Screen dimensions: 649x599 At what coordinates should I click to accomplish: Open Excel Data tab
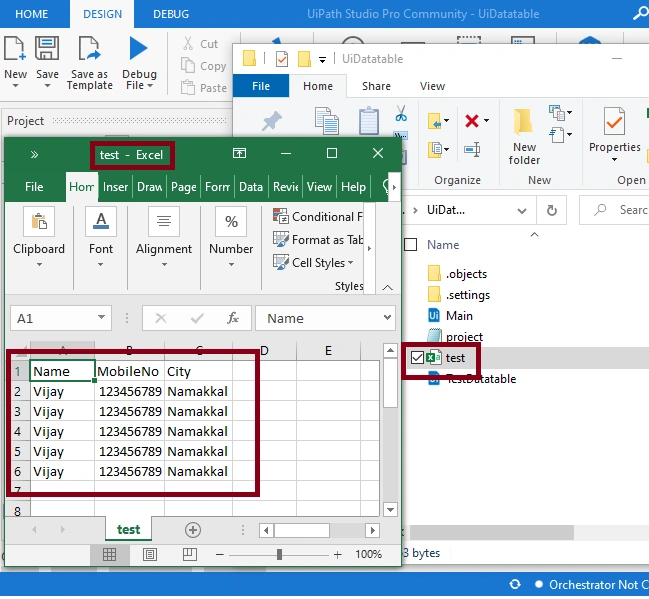[251, 187]
